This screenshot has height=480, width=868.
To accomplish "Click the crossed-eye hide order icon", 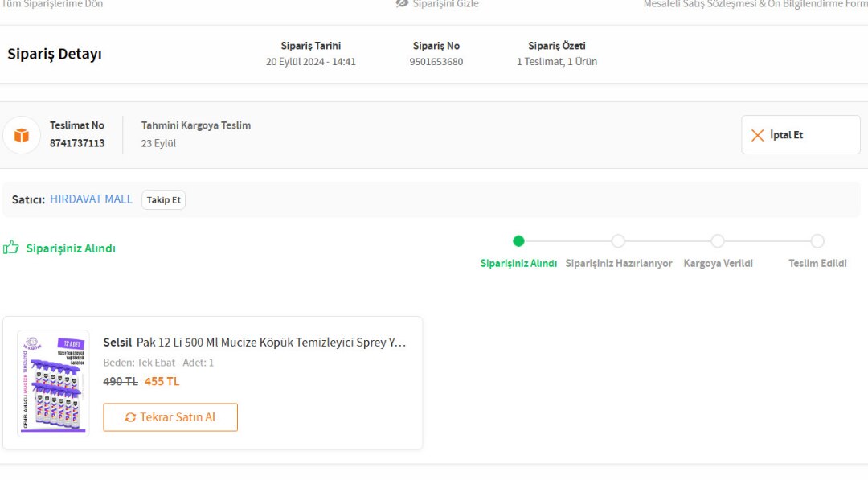I will pyautogui.click(x=403, y=4).
